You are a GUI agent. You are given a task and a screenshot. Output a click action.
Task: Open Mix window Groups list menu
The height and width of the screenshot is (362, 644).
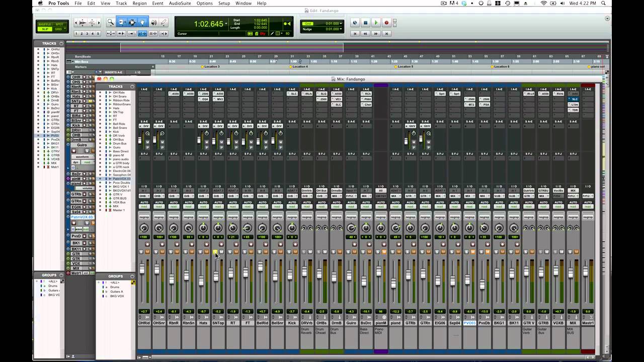coord(132,276)
